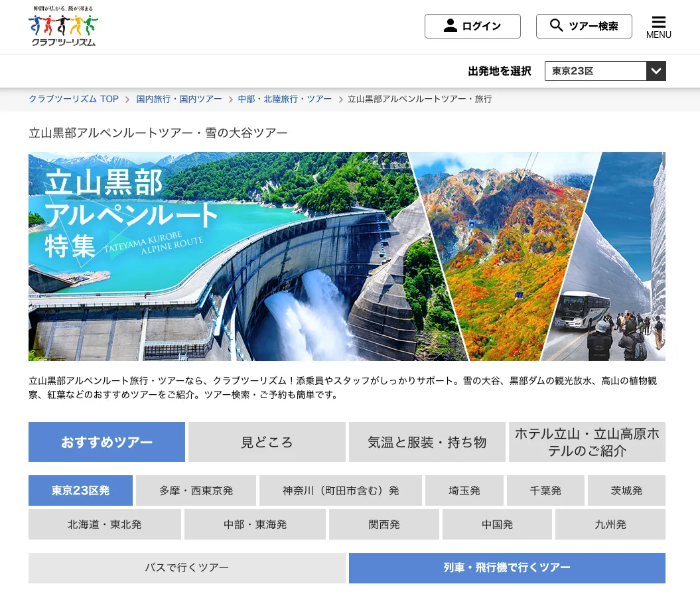
Task: Open the ホテル立山・立山高原ホテルのご紹介 tab
Action: (587, 442)
